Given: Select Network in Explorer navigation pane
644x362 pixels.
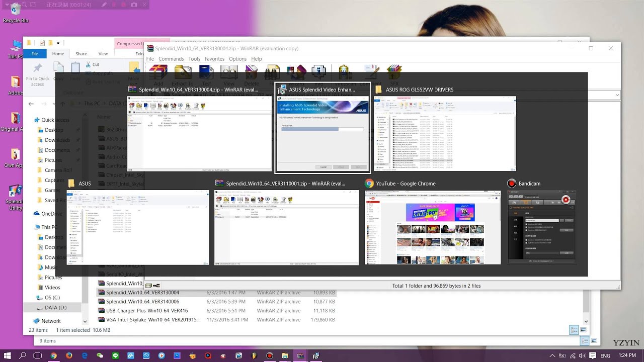Looking at the screenshot, I should pyautogui.click(x=51, y=321).
